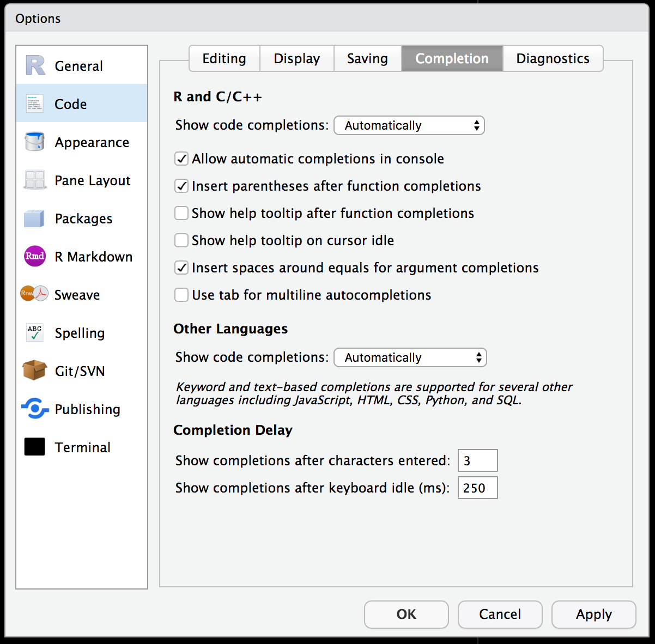Click the keyboard idle delay field
This screenshot has height=644, width=655.
click(x=477, y=488)
